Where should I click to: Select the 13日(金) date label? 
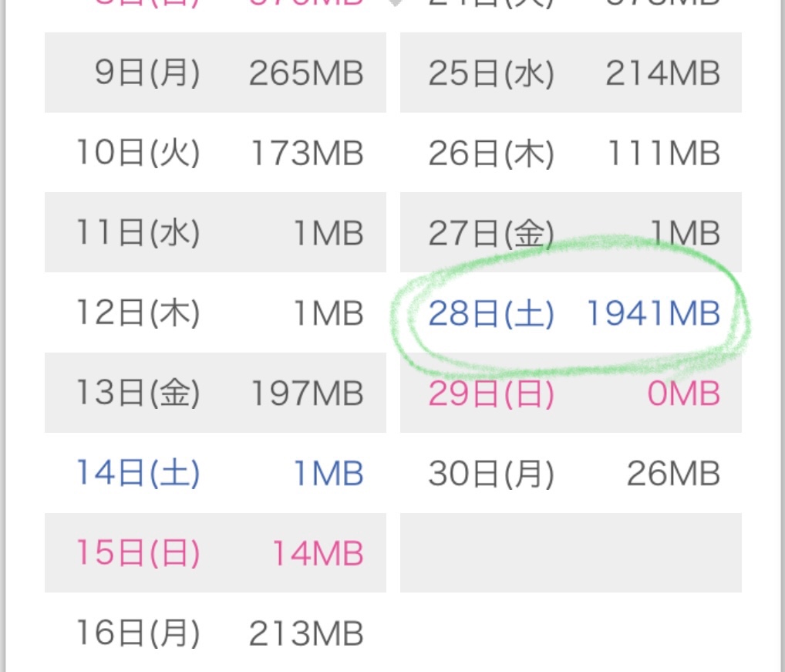[x=138, y=393]
